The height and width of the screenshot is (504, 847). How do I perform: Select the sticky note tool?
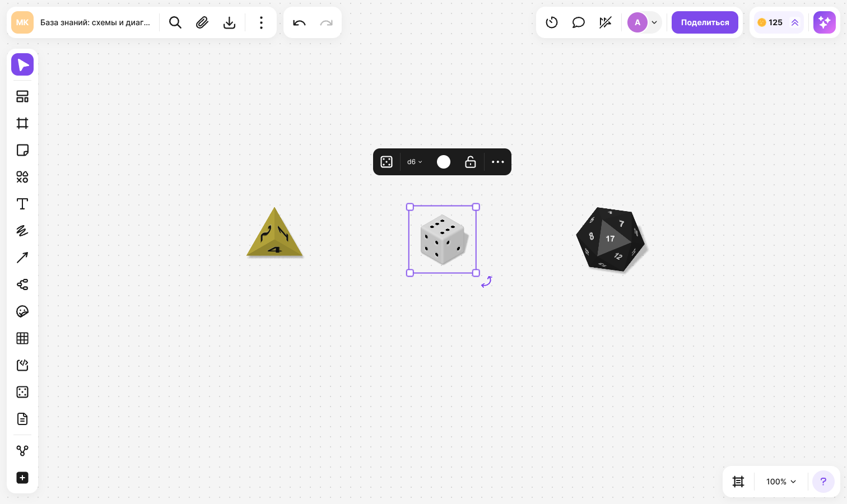click(22, 150)
